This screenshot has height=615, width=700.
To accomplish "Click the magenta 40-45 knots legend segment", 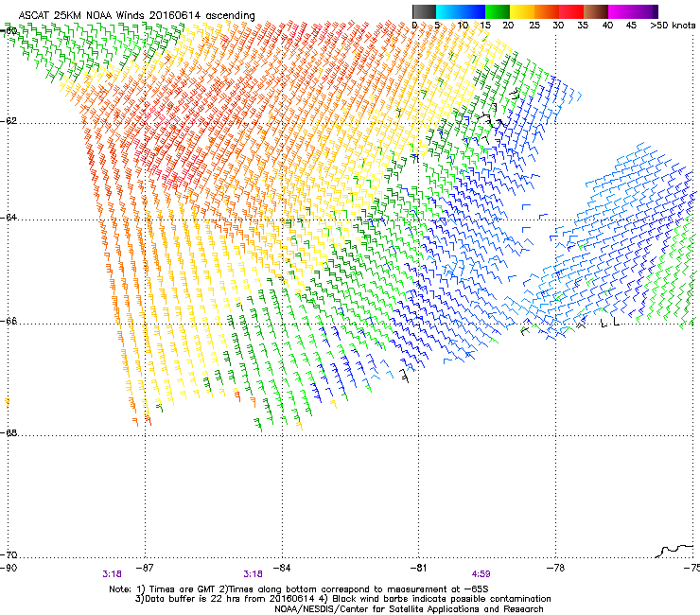I will click(621, 11).
